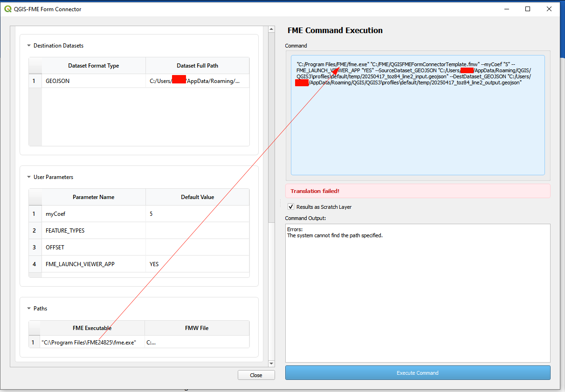Collapse the User Parameters section

pyautogui.click(x=29, y=177)
